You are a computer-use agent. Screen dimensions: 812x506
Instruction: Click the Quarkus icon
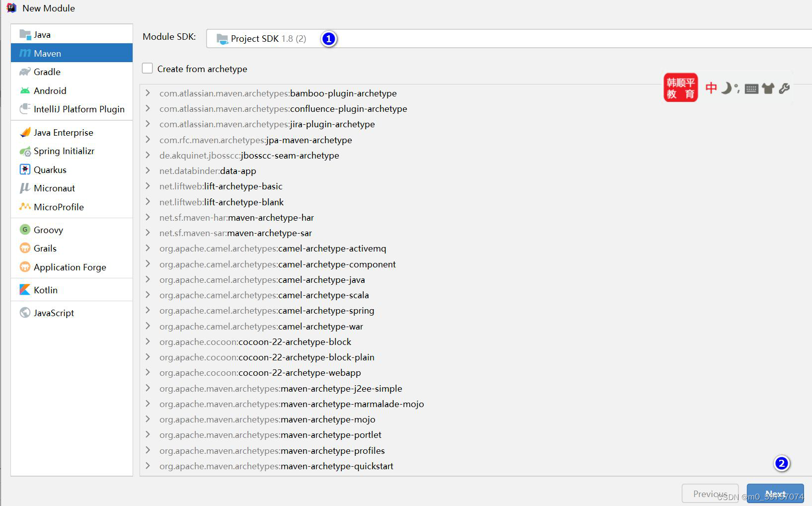point(25,169)
